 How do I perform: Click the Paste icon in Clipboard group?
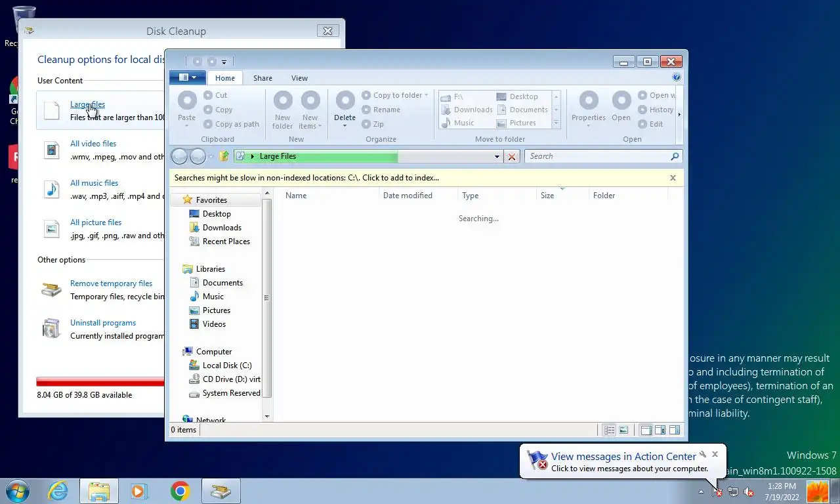[187, 101]
